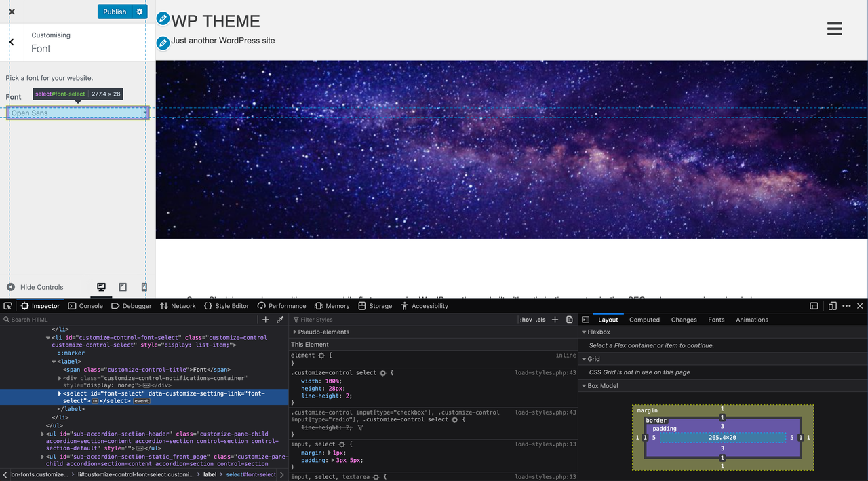Switch to Animations sidebar tab
Image resolution: width=868 pixels, height=481 pixels.
pyautogui.click(x=752, y=320)
